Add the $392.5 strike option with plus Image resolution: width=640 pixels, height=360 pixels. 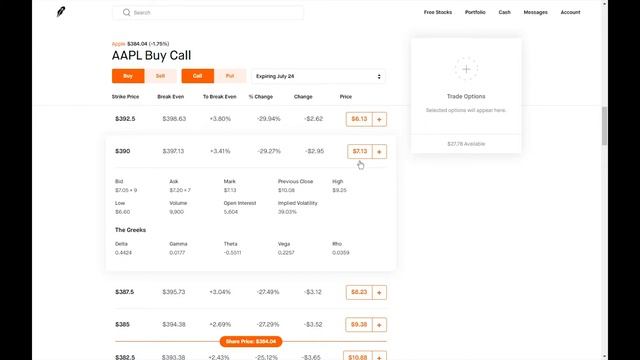[379, 119]
